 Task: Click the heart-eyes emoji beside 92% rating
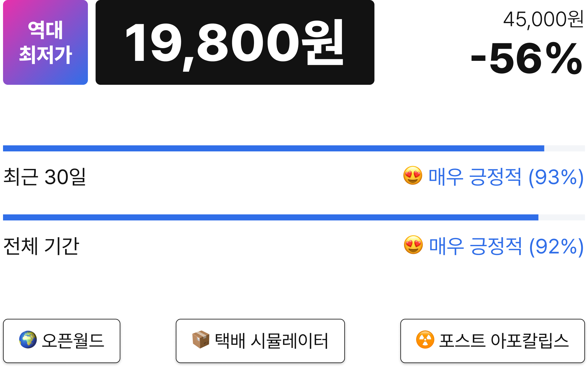pos(413,245)
